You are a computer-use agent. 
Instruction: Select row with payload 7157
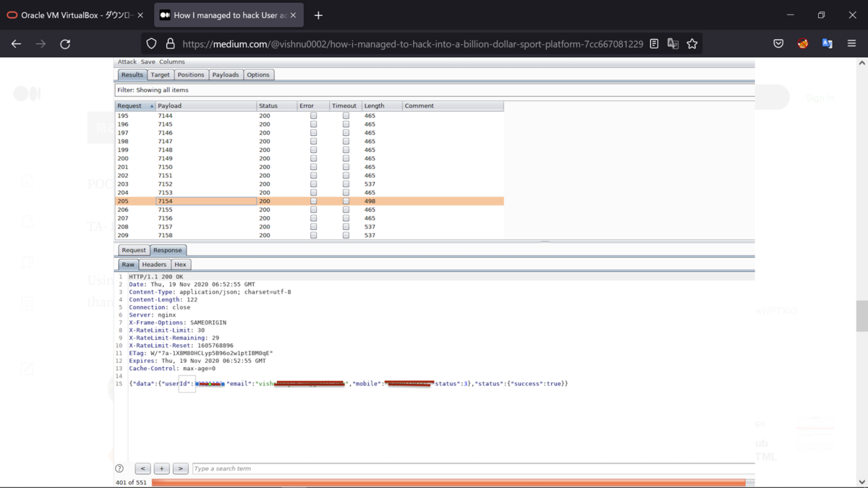coord(310,226)
